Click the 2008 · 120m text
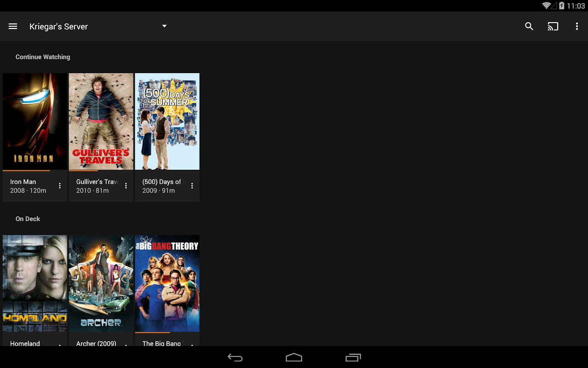The image size is (588, 368). click(x=28, y=191)
